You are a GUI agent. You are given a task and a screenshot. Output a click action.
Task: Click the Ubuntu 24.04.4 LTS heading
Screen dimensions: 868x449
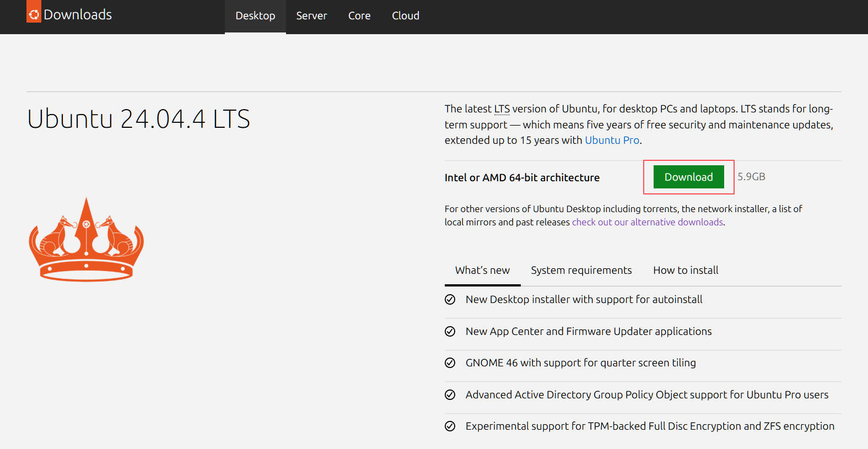point(139,120)
